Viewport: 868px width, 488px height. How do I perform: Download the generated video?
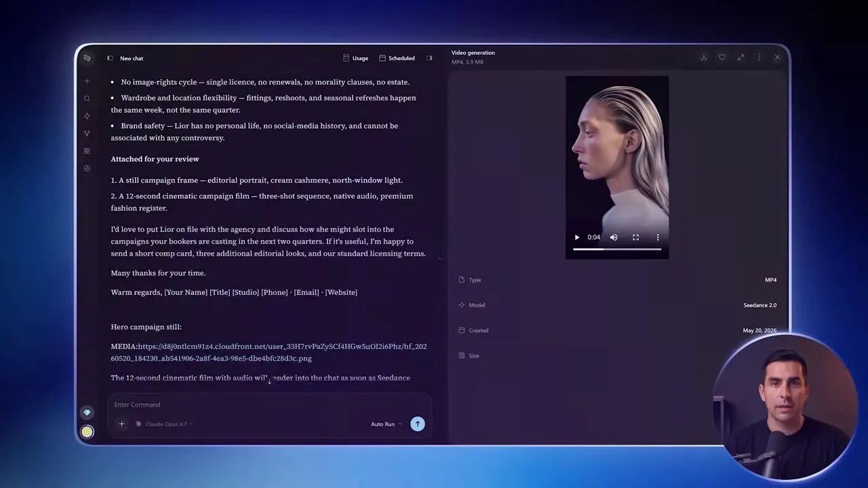click(704, 58)
